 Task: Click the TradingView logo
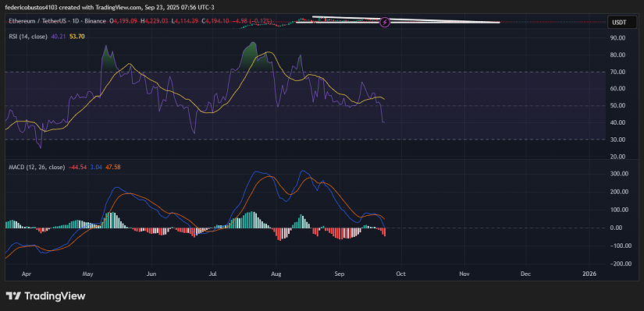pyautogui.click(x=45, y=296)
